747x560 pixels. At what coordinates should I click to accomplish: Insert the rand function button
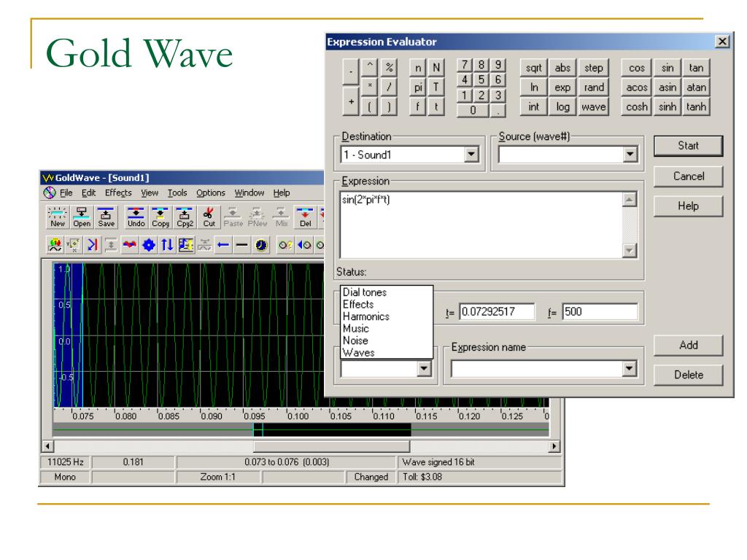point(593,87)
